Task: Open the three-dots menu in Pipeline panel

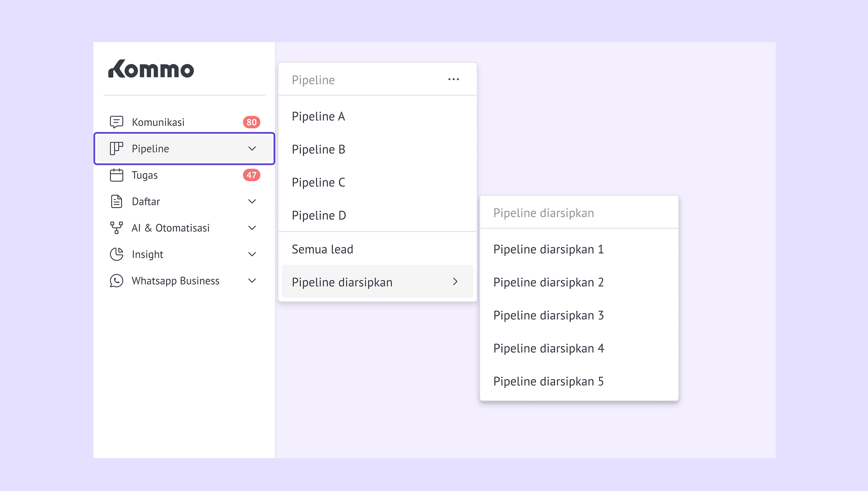Action: 453,79
